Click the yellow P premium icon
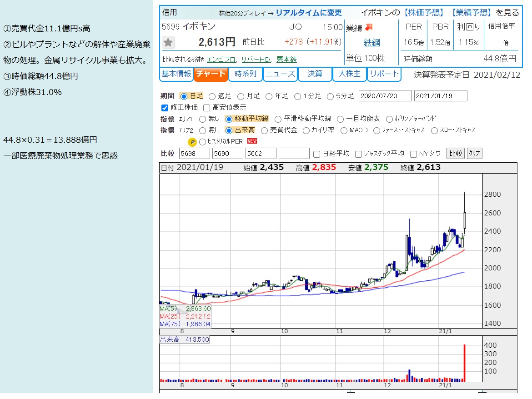This screenshot has height=399, width=532. coord(192,142)
